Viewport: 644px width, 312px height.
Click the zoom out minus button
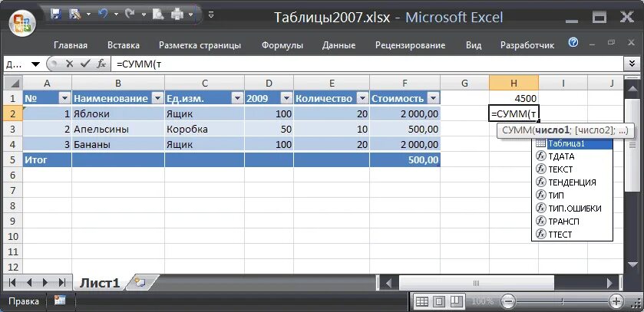508,302
